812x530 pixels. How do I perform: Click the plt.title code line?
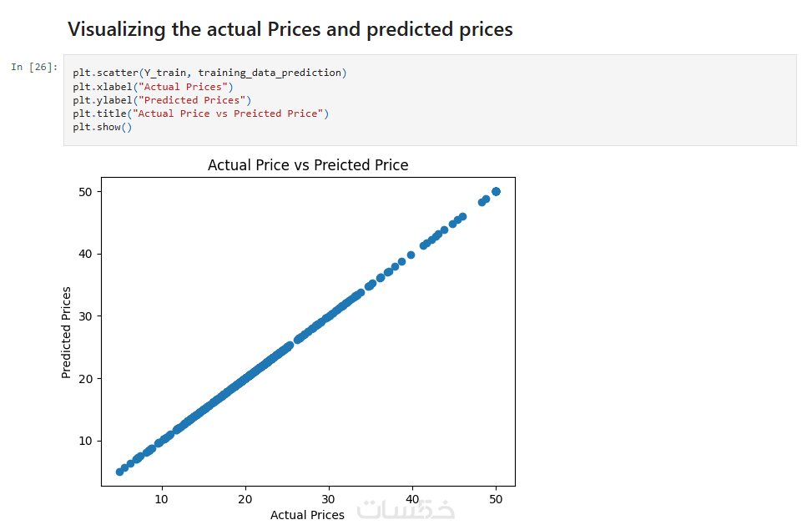200,114
